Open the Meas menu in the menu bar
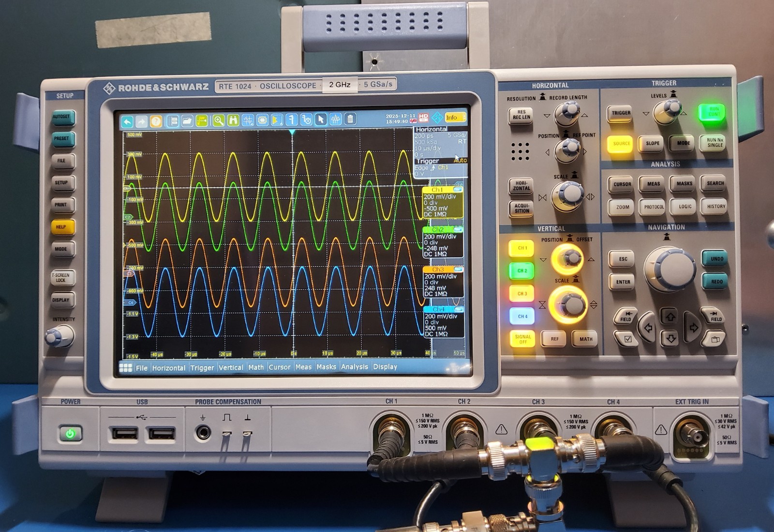This screenshot has width=774, height=532. pyautogui.click(x=303, y=367)
